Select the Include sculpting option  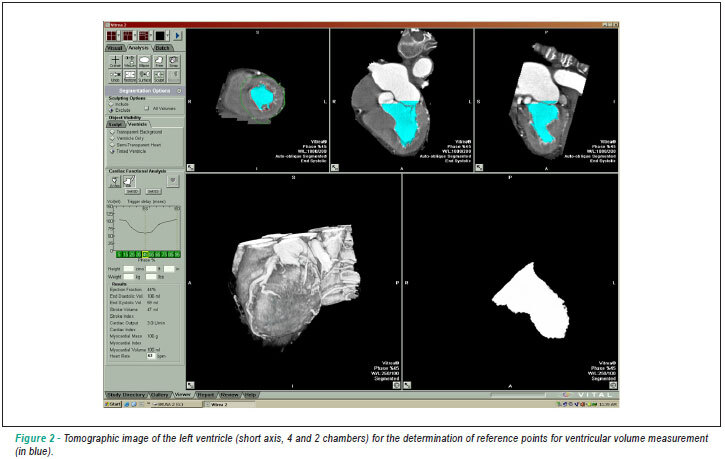click(111, 104)
